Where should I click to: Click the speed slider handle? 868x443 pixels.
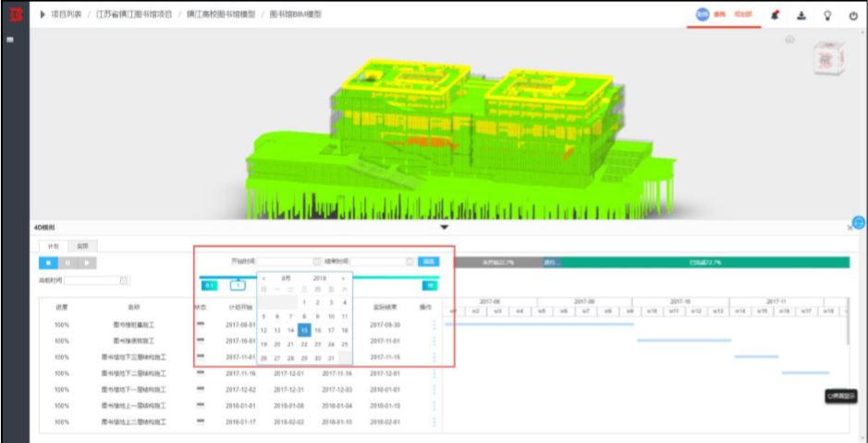[x=238, y=286]
